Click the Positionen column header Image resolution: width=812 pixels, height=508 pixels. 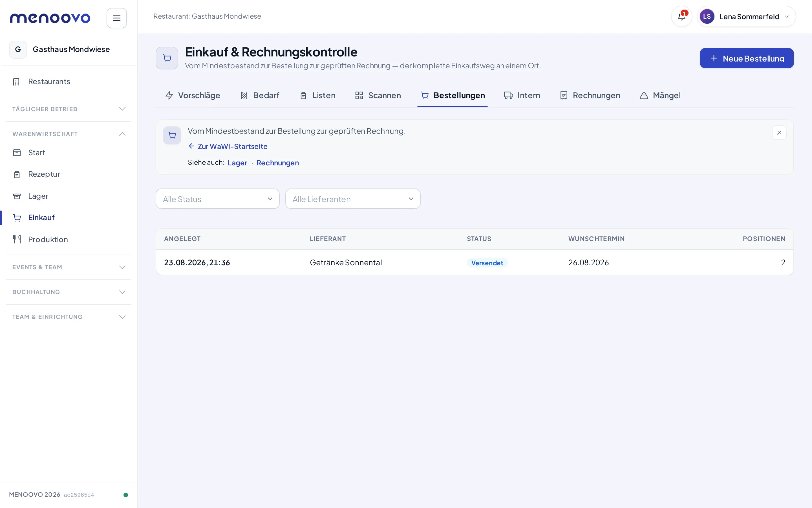764,239
